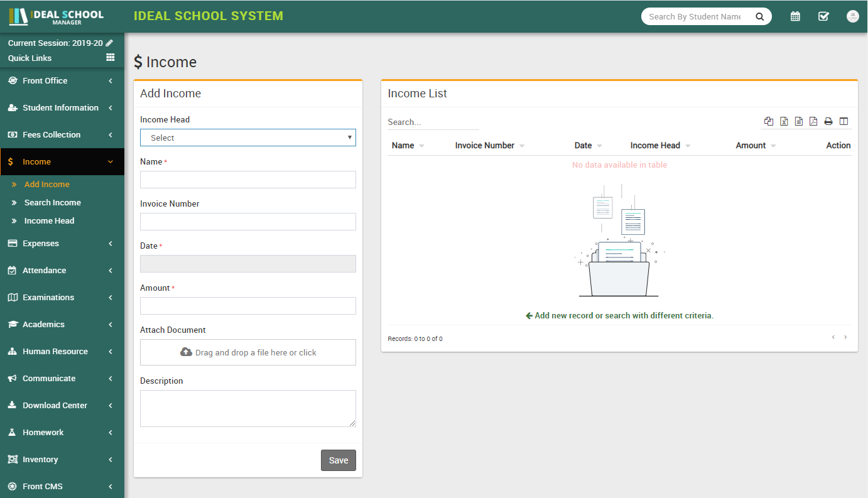The width and height of the screenshot is (868, 498).
Task: Export Income List to PDF icon
Action: pyautogui.click(x=813, y=121)
